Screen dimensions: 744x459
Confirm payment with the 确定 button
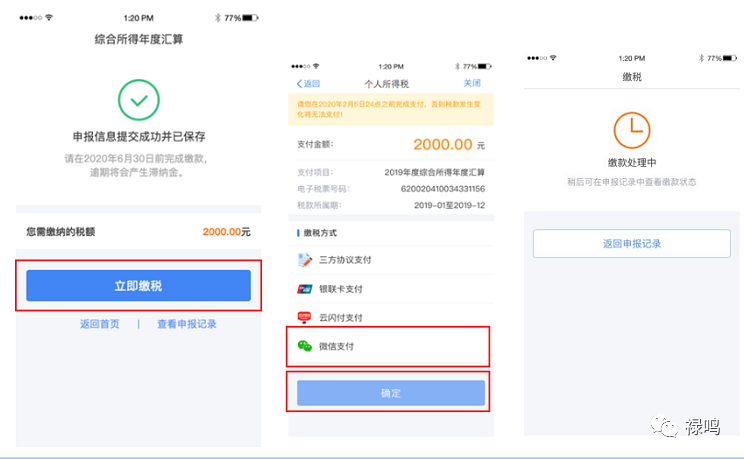tap(391, 393)
